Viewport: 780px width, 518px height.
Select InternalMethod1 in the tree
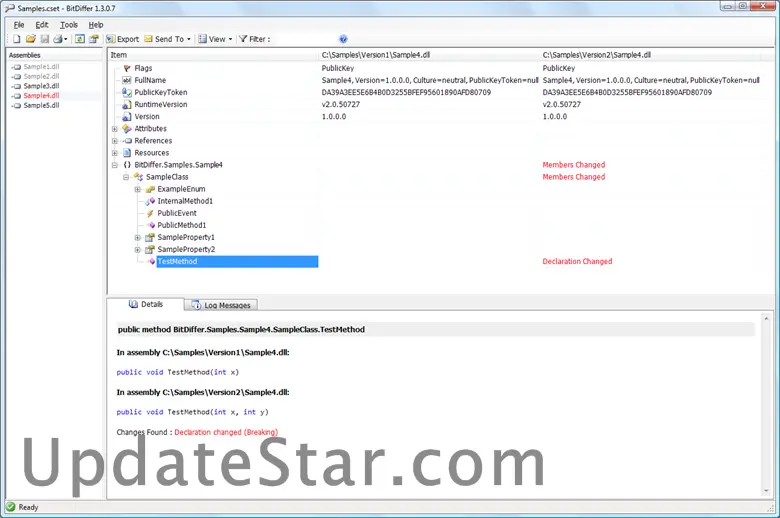point(185,201)
